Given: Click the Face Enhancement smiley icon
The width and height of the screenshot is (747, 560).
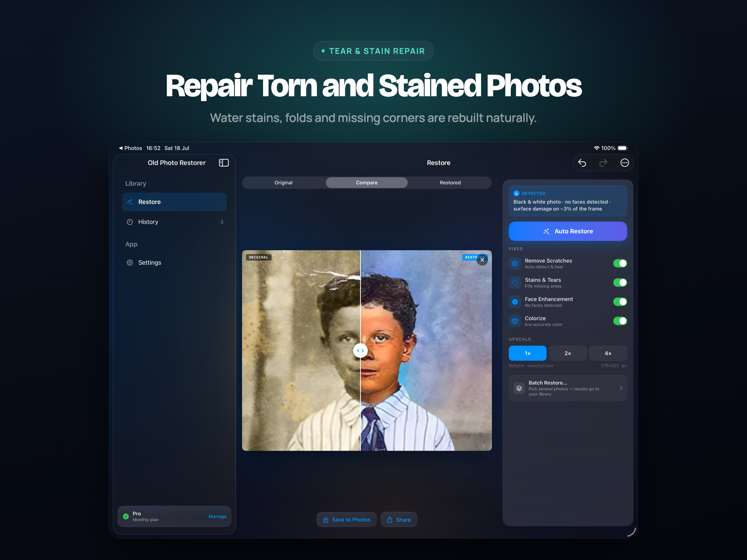Looking at the screenshot, I should click(515, 302).
